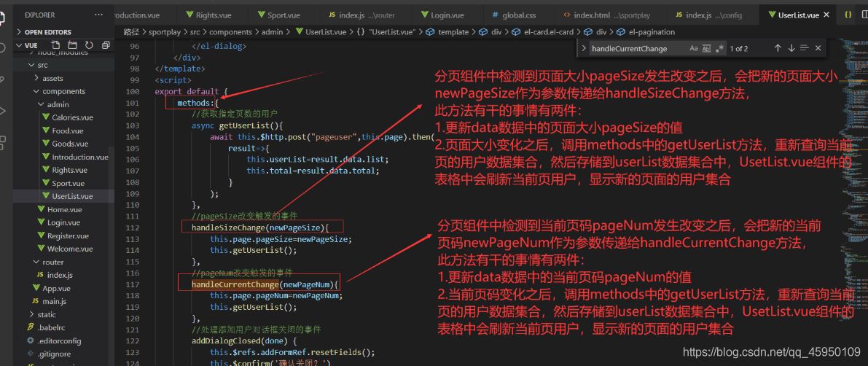This screenshot has width=868, height=366.
Task: Go to next find match arrow
Action: [791, 48]
